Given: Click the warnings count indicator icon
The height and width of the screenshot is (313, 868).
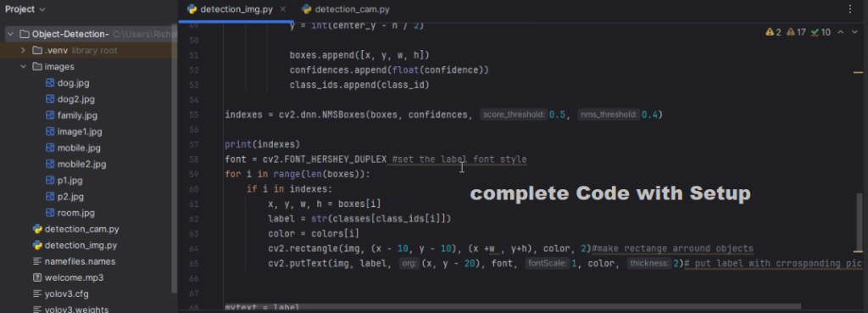Looking at the screenshot, I should pyautogui.click(x=773, y=32).
